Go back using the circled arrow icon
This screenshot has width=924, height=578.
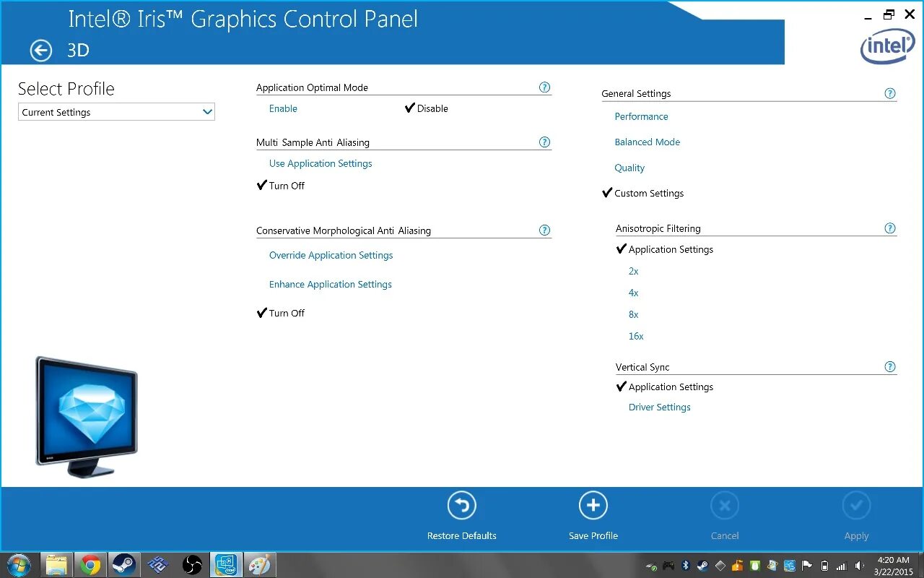[x=41, y=50]
